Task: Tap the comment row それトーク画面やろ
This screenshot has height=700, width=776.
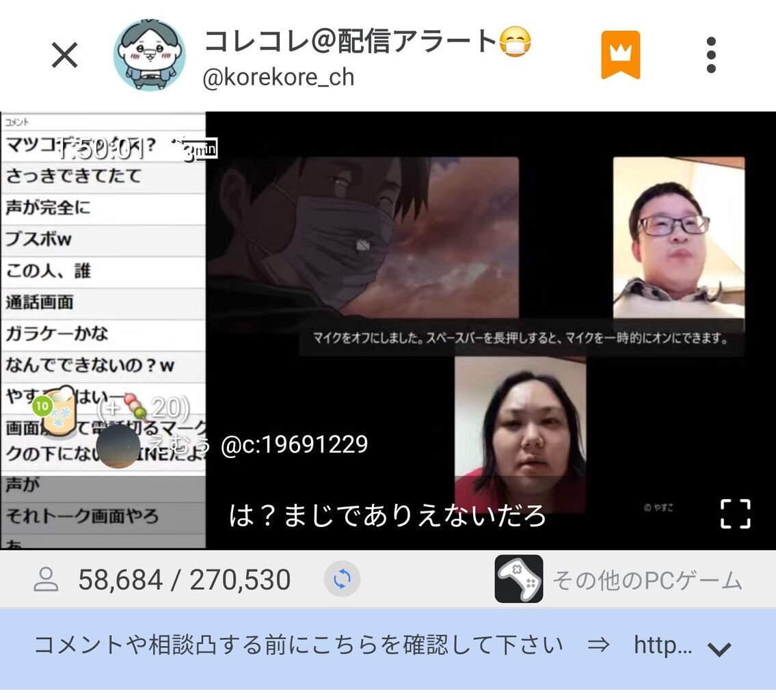Action: [x=103, y=517]
